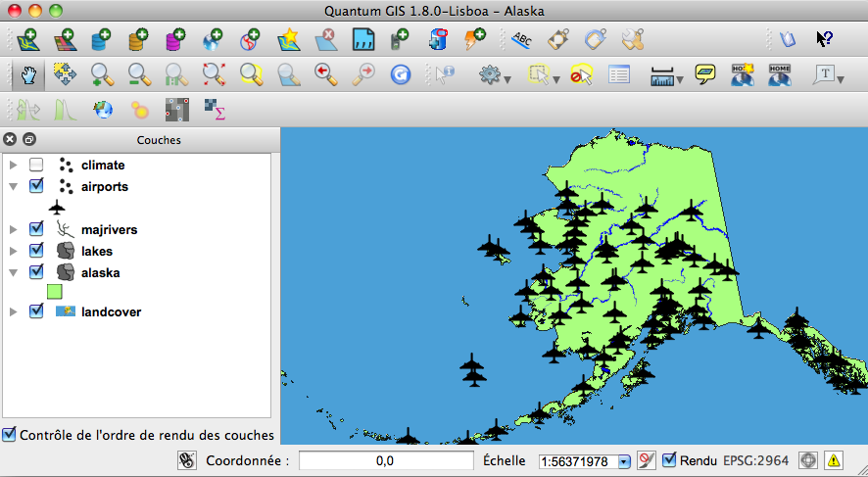The image size is (868, 477).
Task: Add a PostGIS layer
Action: coord(101,39)
